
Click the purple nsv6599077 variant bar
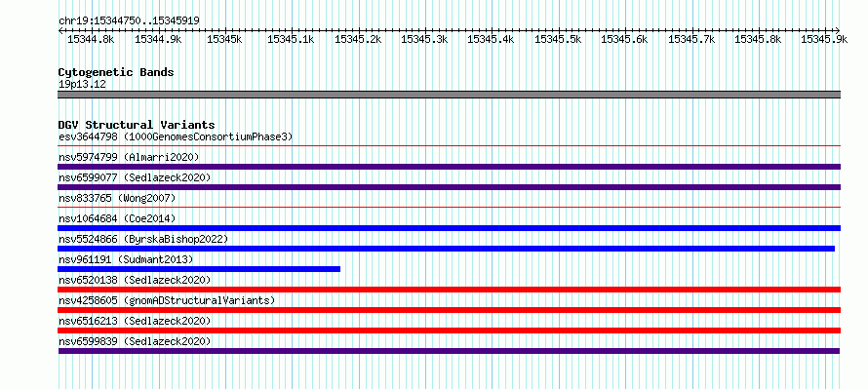tap(449, 187)
